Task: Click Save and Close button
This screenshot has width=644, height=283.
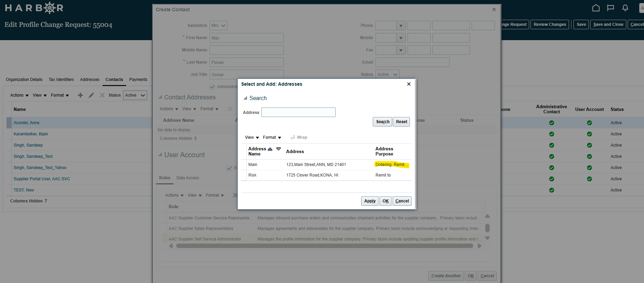Action: [x=608, y=24]
